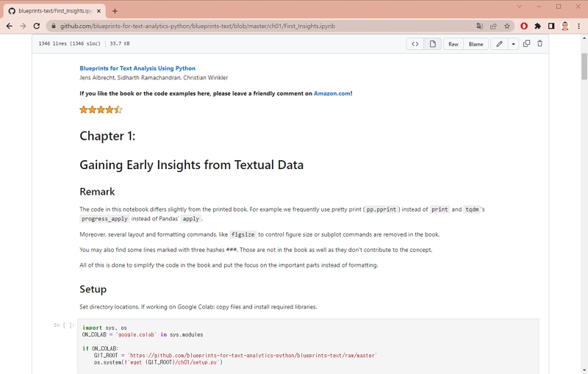Close the blueprints-text tab
588x374 pixels.
point(98,11)
